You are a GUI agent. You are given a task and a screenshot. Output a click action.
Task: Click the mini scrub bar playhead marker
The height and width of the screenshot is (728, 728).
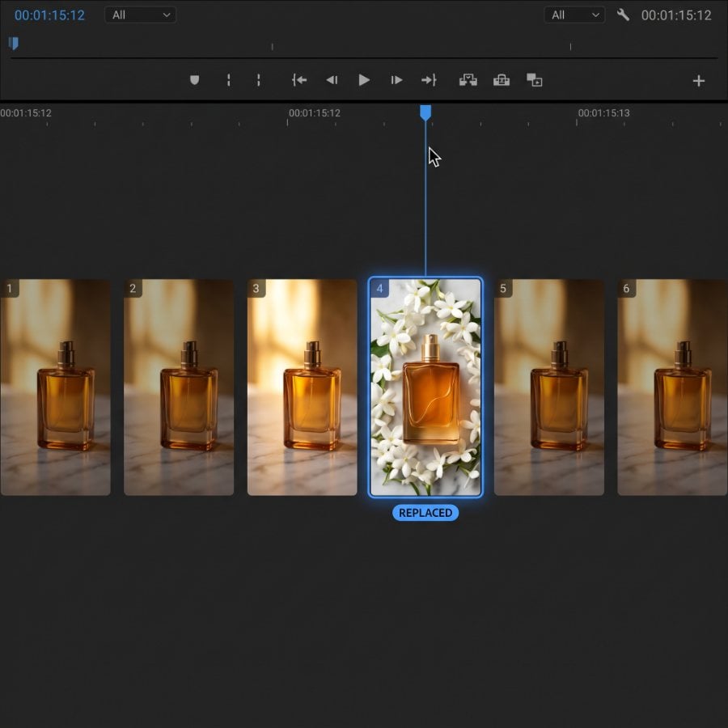point(14,43)
